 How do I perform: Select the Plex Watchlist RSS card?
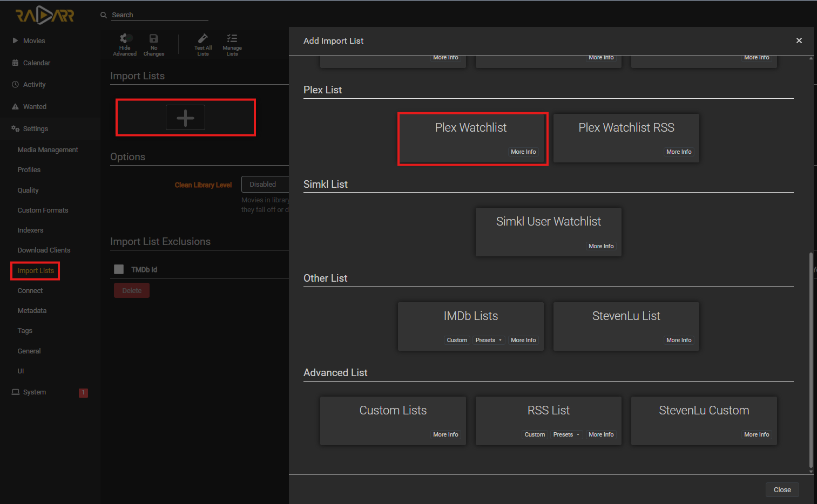pos(626,138)
